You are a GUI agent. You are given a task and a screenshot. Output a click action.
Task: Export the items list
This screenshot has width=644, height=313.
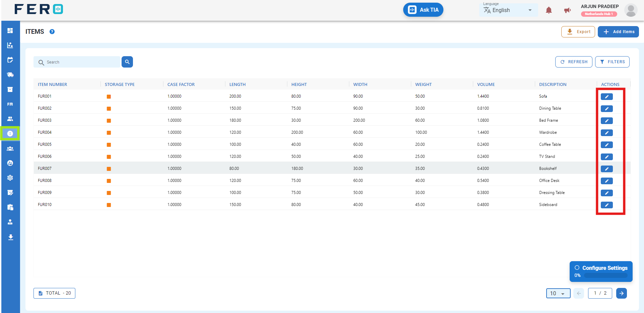coord(578,32)
